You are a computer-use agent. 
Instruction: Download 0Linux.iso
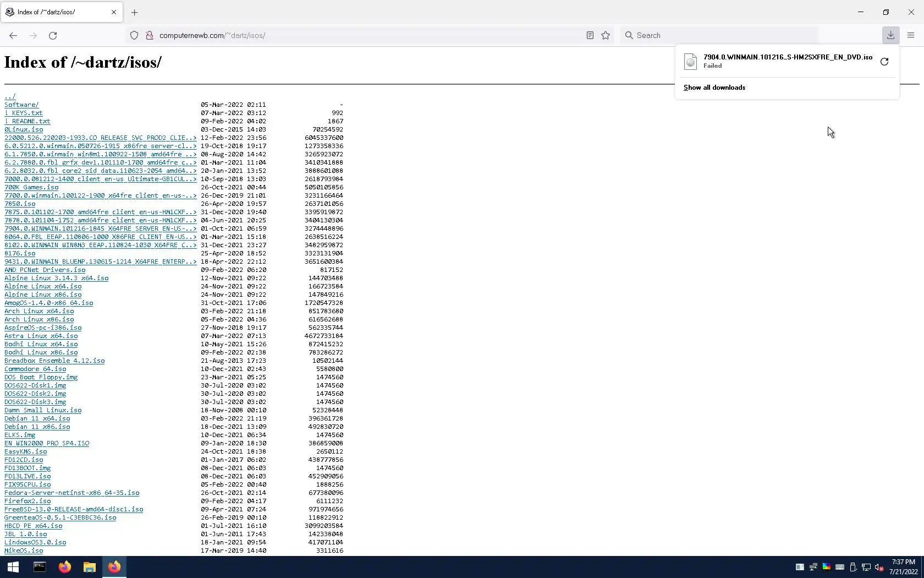click(24, 129)
